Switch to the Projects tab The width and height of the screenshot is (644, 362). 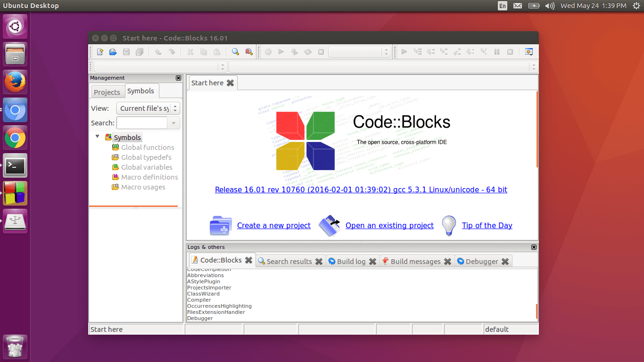[107, 92]
